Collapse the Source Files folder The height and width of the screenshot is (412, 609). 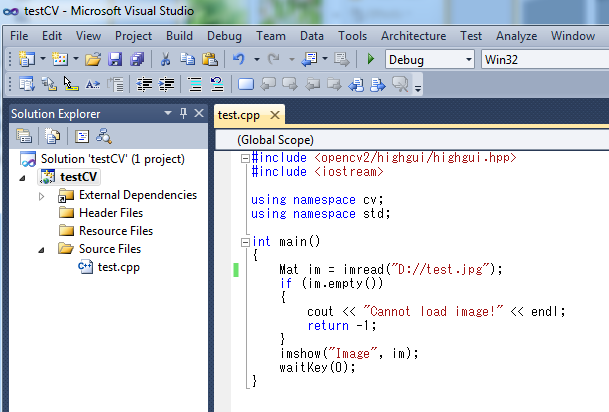[41, 250]
